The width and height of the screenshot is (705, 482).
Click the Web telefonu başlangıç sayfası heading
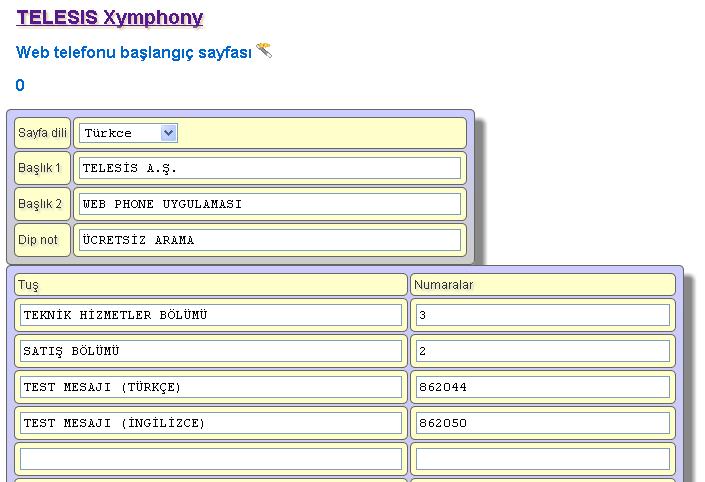pos(134,52)
